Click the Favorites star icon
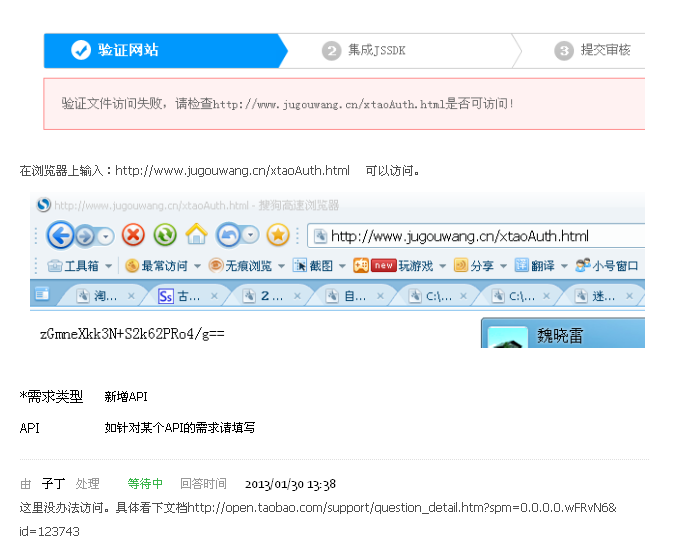Image resolution: width=683 pixels, height=555 pixels. [x=278, y=236]
